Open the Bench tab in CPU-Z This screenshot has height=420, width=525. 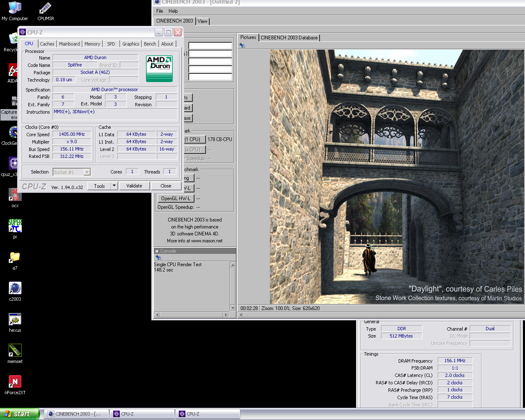tap(150, 44)
